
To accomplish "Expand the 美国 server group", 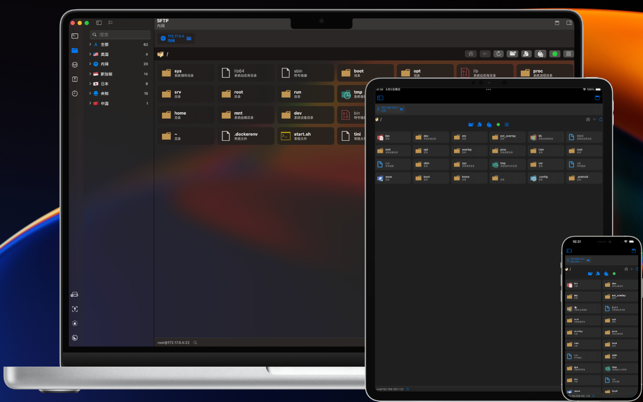I will [91, 54].
